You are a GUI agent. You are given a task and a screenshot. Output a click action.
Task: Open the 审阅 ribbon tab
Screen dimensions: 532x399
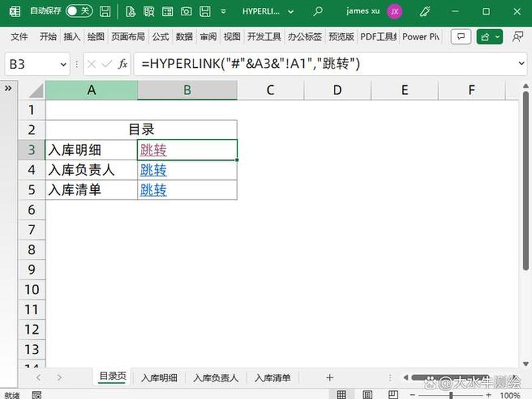click(x=208, y=37)
